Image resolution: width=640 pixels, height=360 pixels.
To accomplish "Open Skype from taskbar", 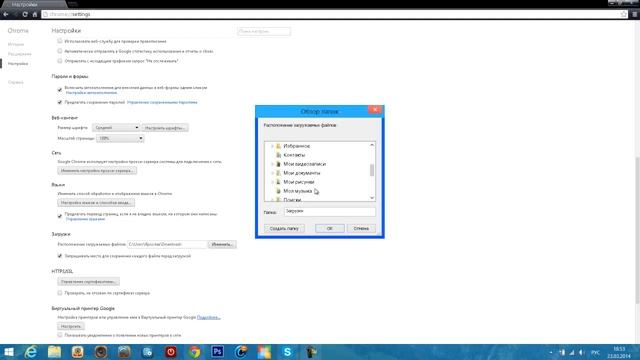I will 287,352.
